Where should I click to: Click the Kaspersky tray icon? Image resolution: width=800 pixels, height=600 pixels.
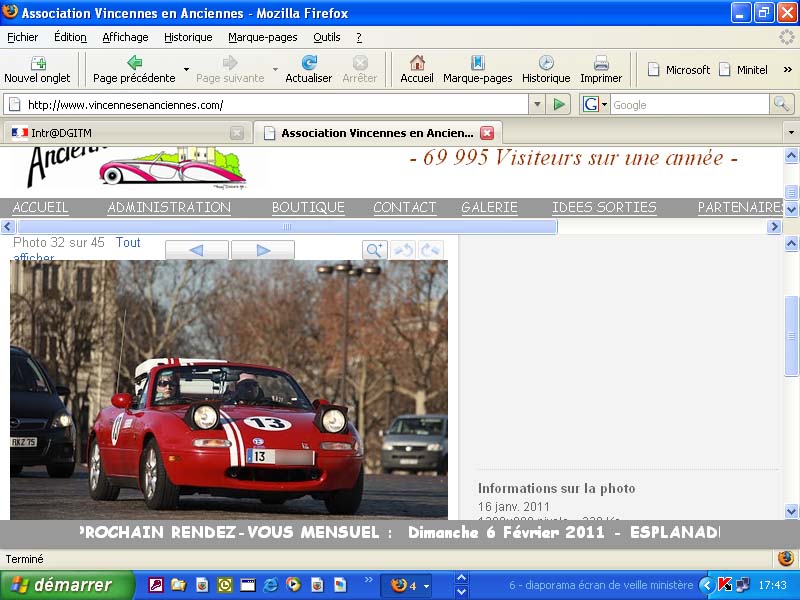coord(724,585)
